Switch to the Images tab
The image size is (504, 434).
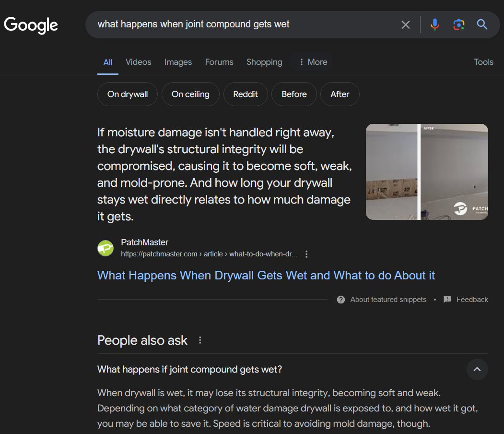178,62
